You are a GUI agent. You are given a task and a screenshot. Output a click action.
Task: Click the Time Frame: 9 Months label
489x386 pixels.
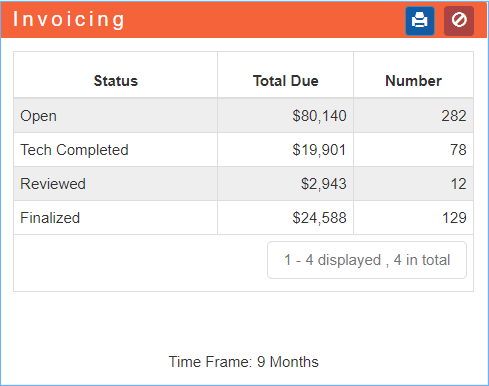(244, 362)
